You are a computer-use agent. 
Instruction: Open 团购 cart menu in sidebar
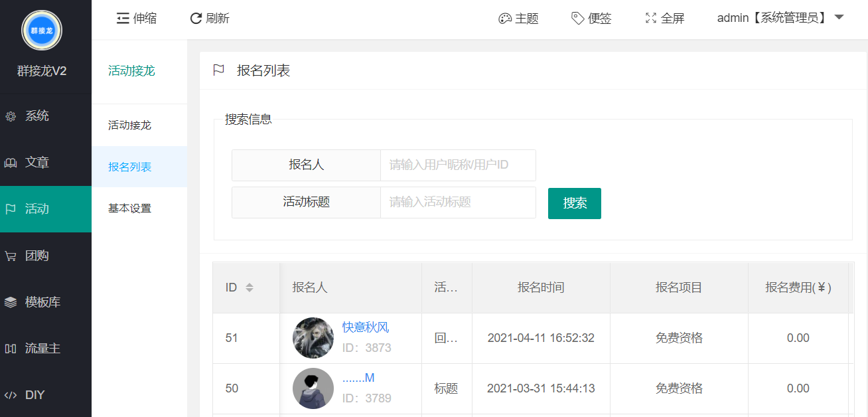tap(46, 256)
